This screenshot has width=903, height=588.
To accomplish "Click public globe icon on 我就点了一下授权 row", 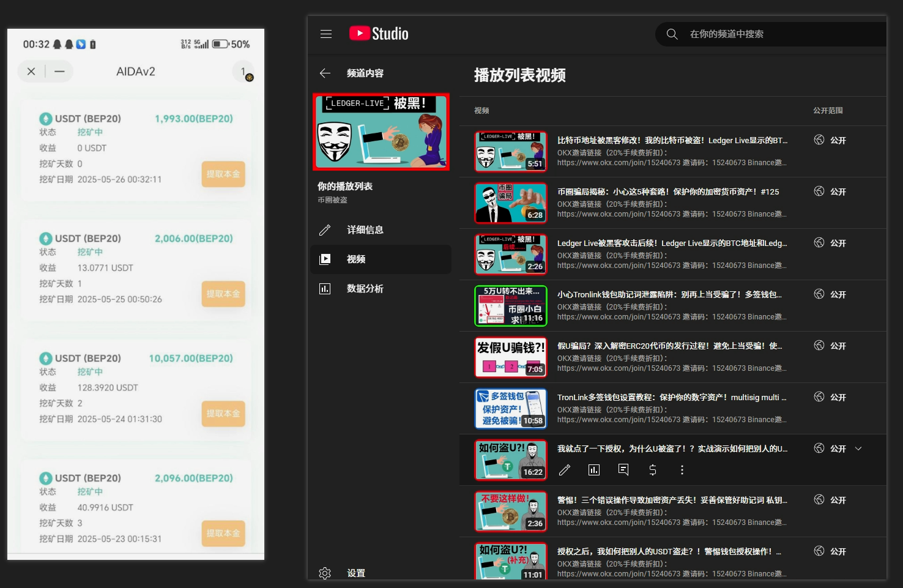I will [x=819, y=448].
